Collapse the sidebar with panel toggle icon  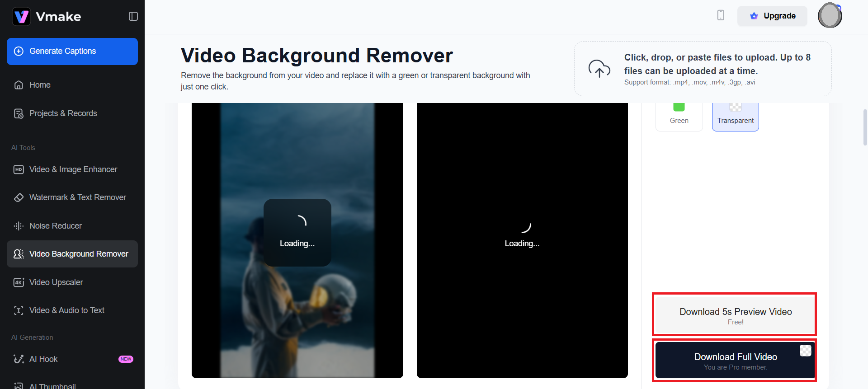[x=133, y=16]
